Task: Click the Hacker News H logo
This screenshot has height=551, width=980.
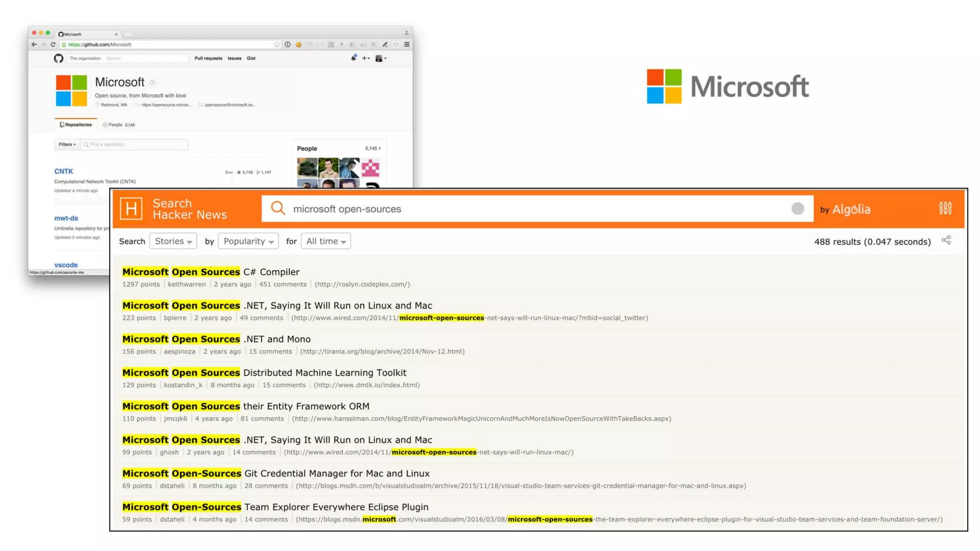Action: (x=131, y=209)
